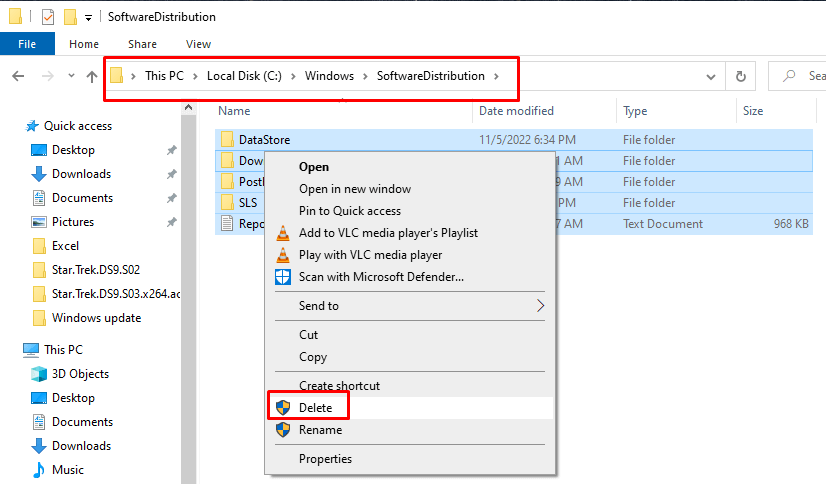826x484 pixels.
Task: Expand the address bar history dropdown
Action: [711, 76]
